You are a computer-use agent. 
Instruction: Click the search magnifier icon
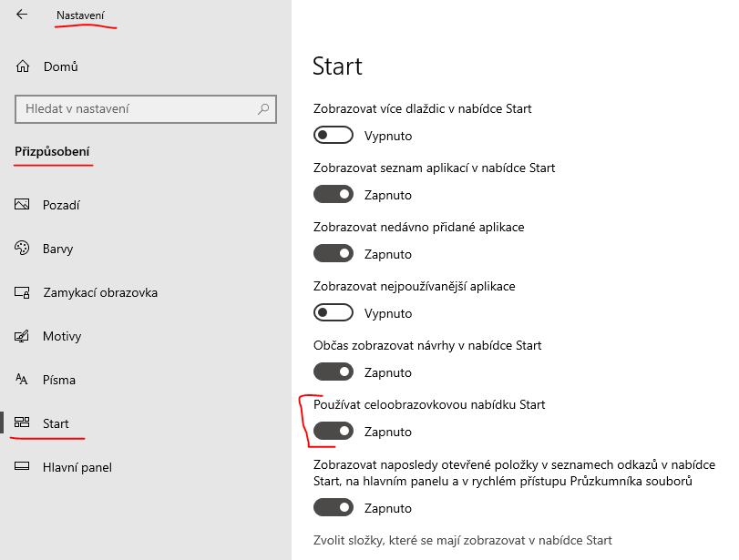coord(263,109)
